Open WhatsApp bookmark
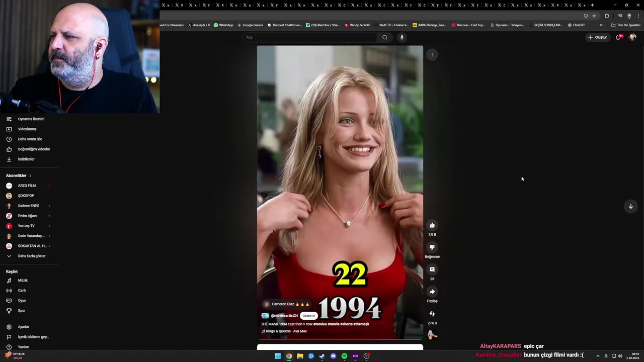Screen dimensions: 644x362 point(223,25)
